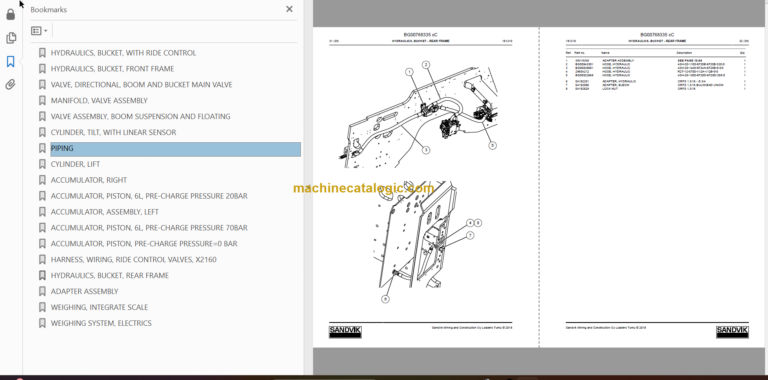This screenshot has height=380, width=768.
Task: Select ACCUMULATOR, PISTON, 6L, PRE-CHARGE PRESSURE 70BAR
Action: 149,228
